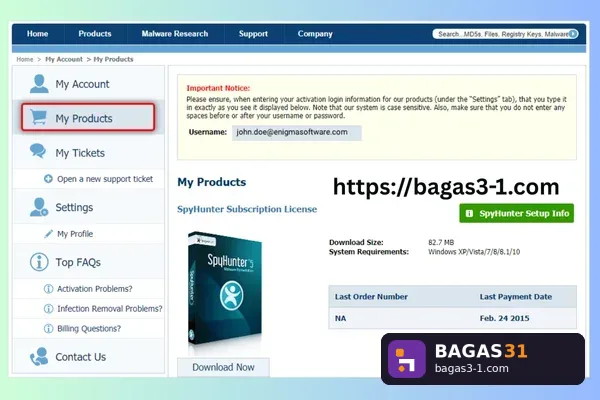This screenshot has width=600, height=400.
Task: Open the Billing Questions? FAQ
Action: click(89, 328)
